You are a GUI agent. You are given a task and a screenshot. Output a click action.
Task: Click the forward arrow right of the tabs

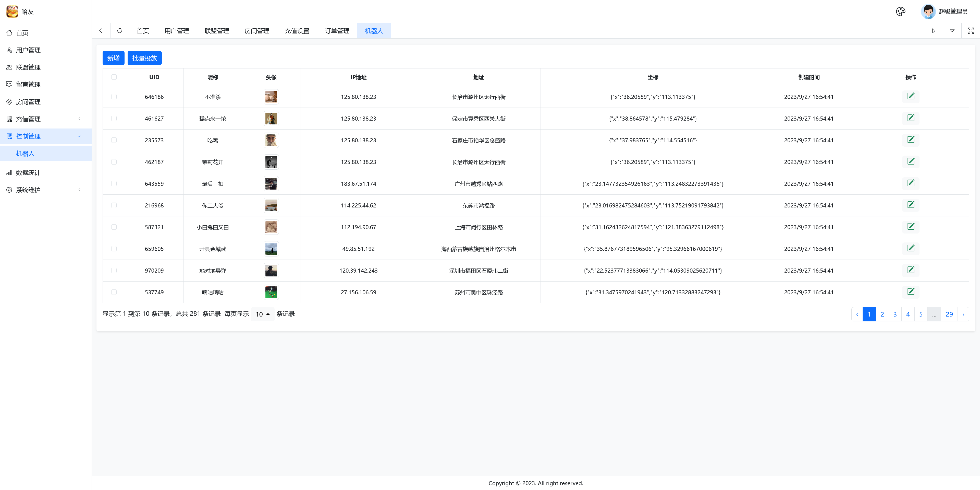pyautogui.click(x=934, y=30)
